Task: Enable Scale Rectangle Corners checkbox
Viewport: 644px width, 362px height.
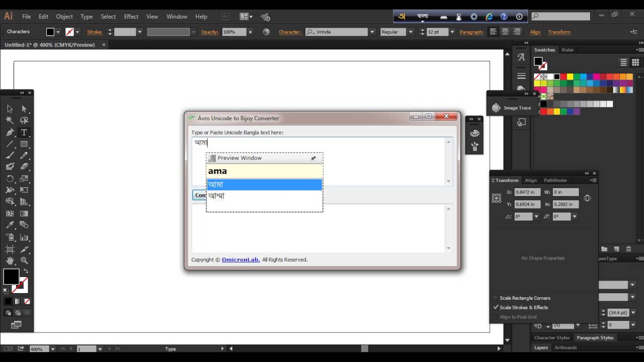Action: pyautogui.click(x=496, y=298)
